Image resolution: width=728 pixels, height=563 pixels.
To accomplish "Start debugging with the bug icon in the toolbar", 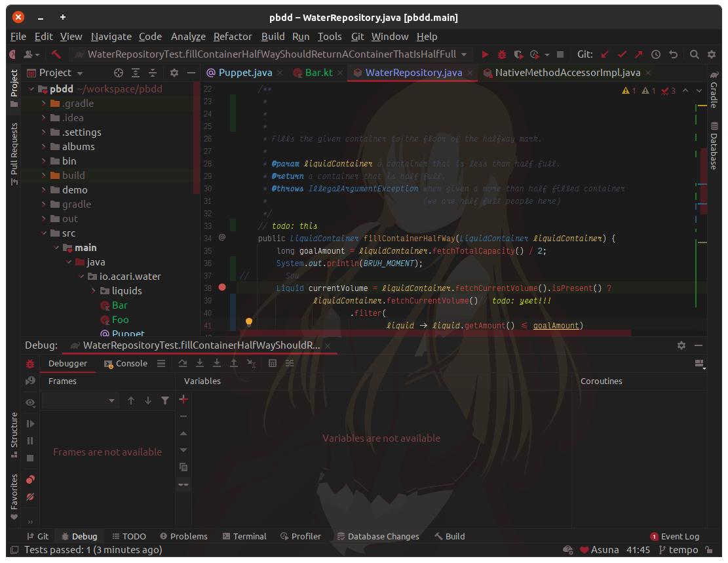I will point(502,54).
